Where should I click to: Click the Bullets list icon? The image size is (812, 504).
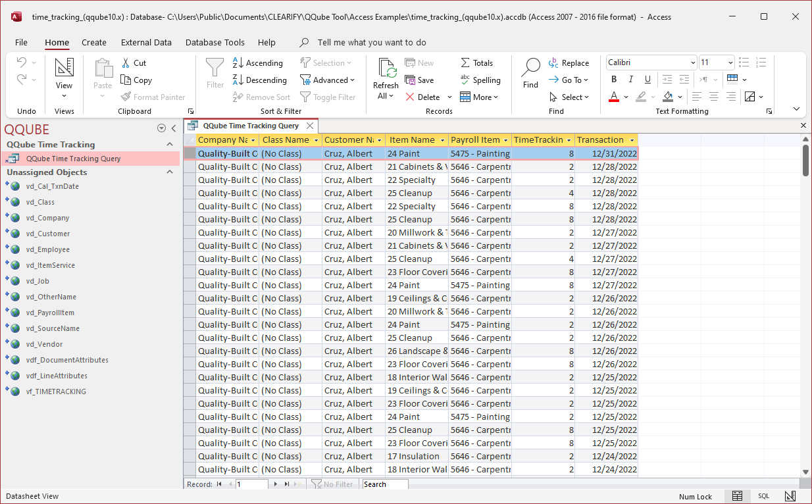coord(744,63)
